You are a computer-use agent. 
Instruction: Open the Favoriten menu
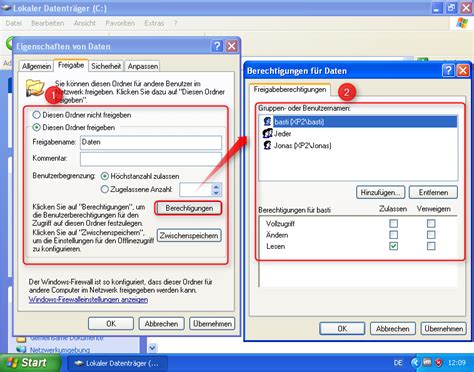point(120,23)
